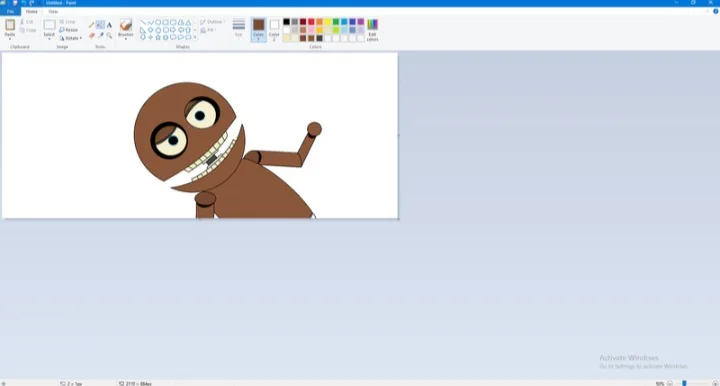The height and width of the screenshot is (386, 720).
Task: Choose the Right arrow shape
Action: click(173, 30)
